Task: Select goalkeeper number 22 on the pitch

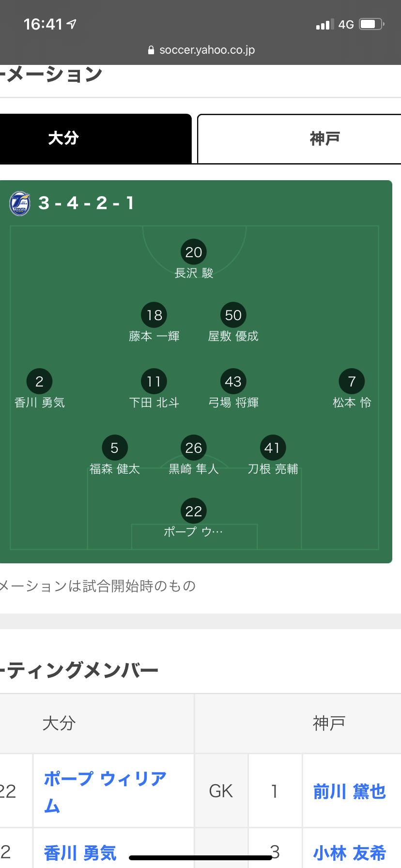Action: 194,518
